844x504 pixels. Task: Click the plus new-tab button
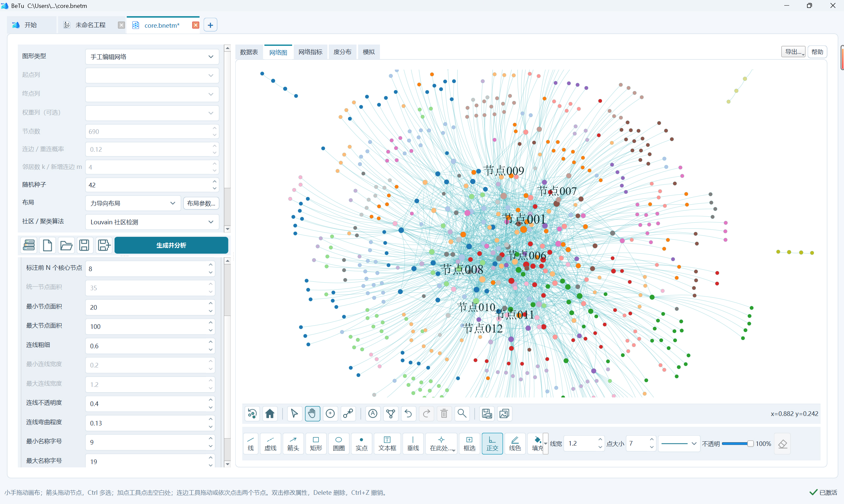coord(210,25)
